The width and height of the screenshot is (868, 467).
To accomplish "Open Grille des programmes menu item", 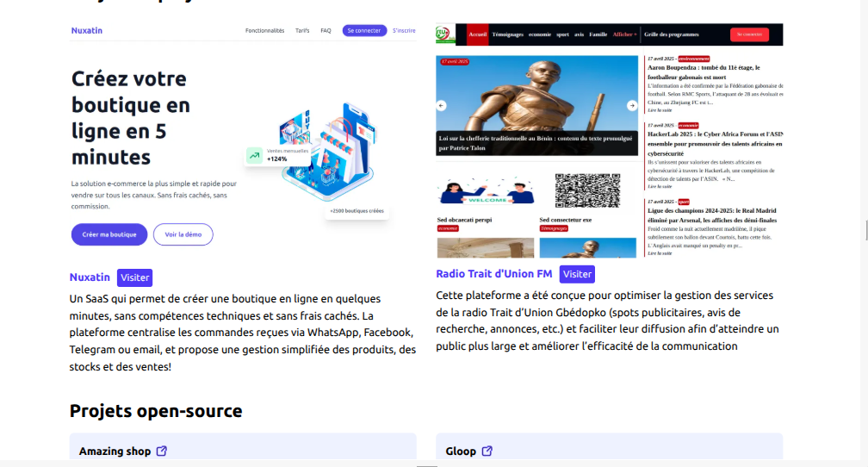I will (672, 34).
